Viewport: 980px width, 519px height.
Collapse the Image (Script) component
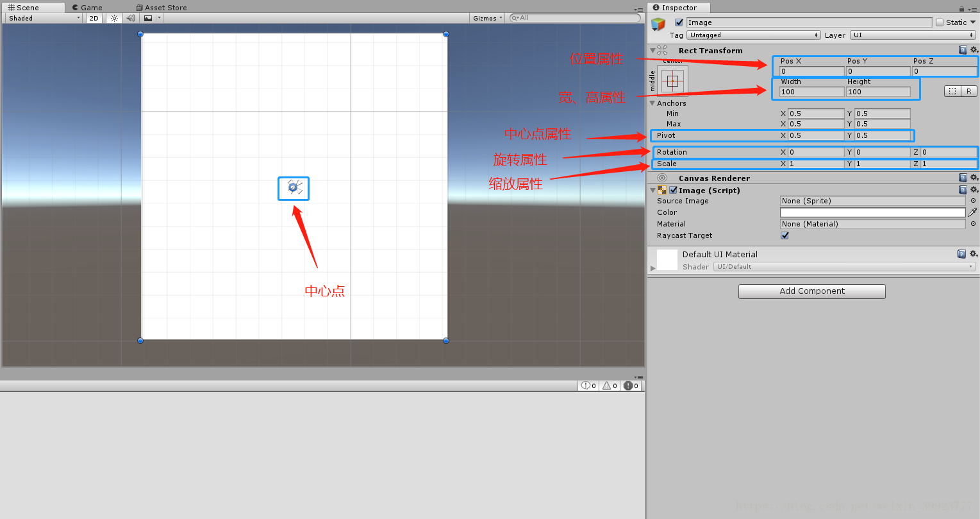pos(652,190)
